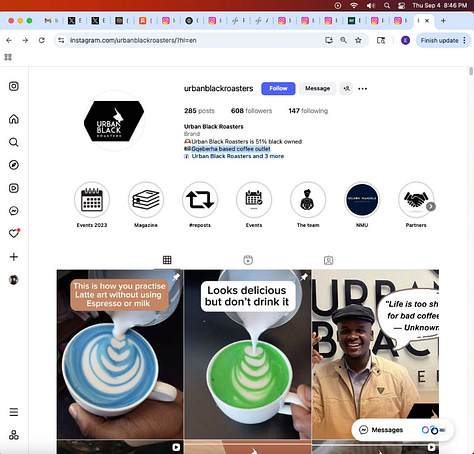Bookmark this page with the star icon

(358, 40)
